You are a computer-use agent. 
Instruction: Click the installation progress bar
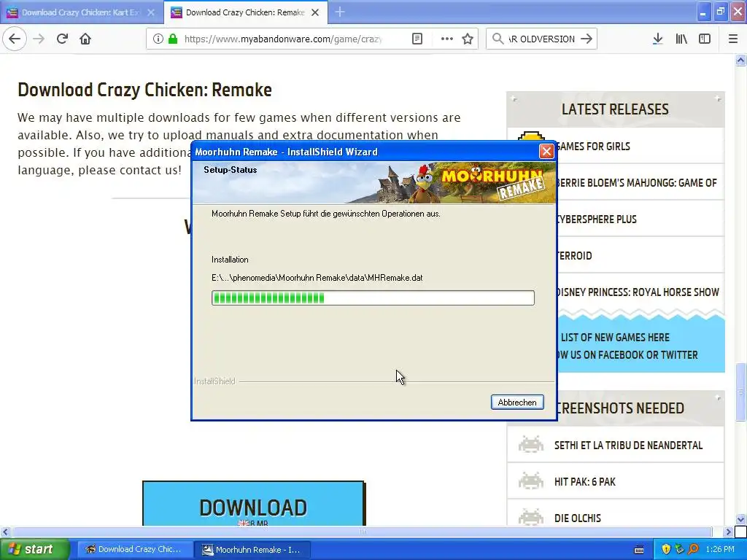pyautogui.click(x=373, y=298)
